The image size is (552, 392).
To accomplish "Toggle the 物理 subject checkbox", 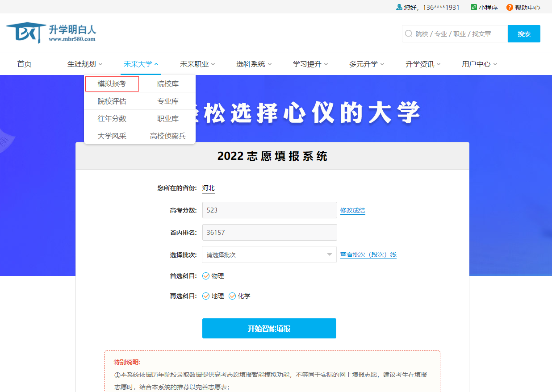I will point(206,276).
